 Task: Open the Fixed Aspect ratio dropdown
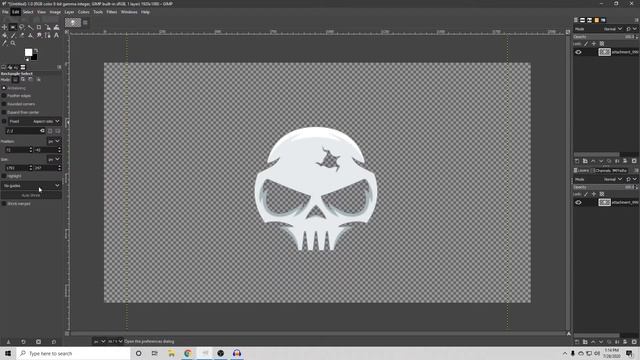35,121
